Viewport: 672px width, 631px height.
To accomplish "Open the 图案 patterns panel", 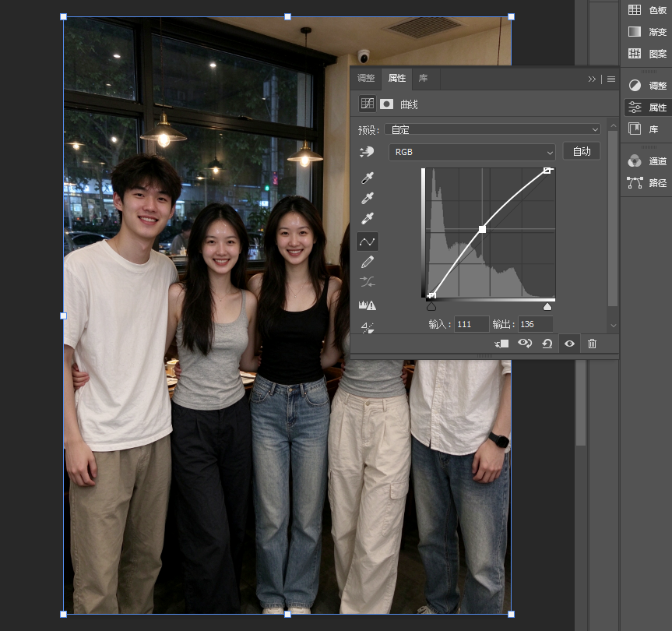I will (648, 54).
